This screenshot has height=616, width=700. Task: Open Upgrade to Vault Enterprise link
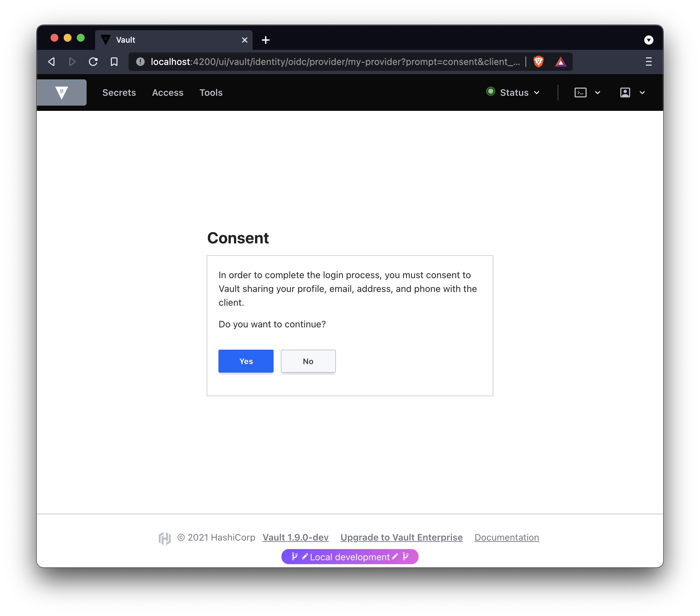click(x=401, y=537)
